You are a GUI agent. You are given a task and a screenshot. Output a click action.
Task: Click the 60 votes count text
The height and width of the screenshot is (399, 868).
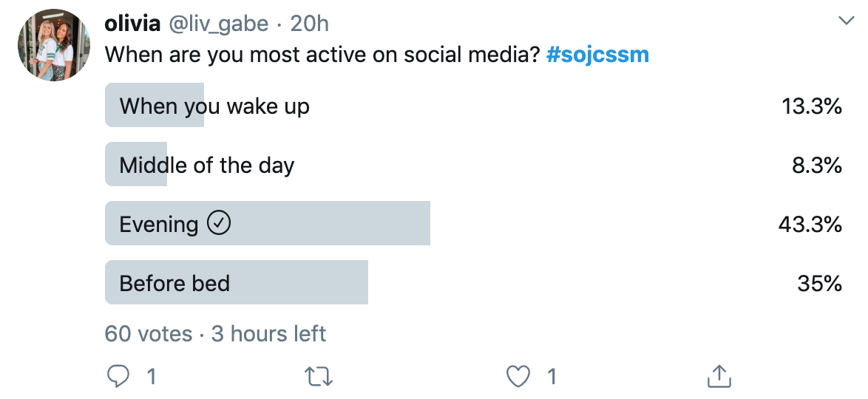point(148,333)
